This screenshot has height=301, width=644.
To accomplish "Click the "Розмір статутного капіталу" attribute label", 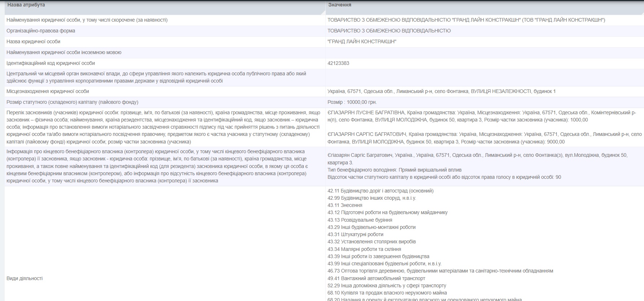I will click(x=72, y=102).
